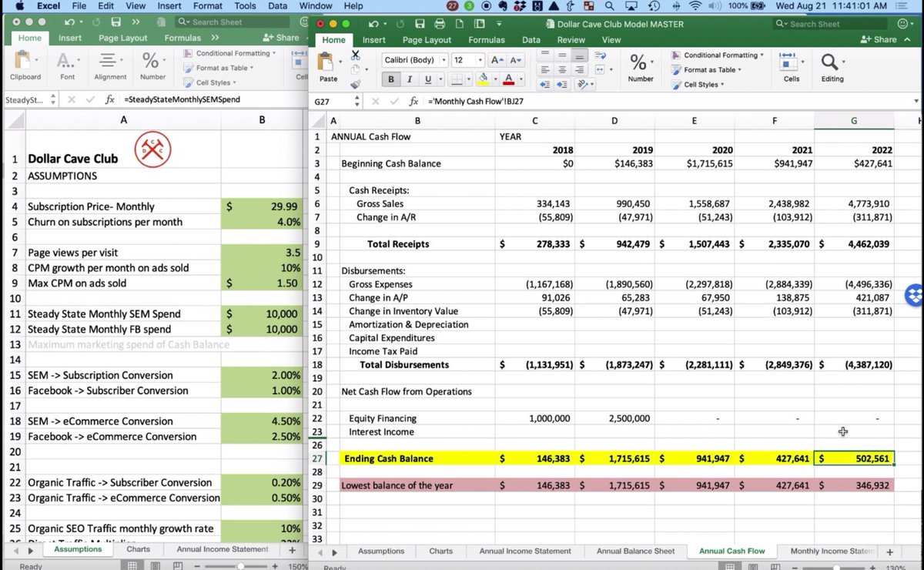
Task: Click the Cut scissors icon in the MASTER ribbon
Action: (x=355, y=55)
